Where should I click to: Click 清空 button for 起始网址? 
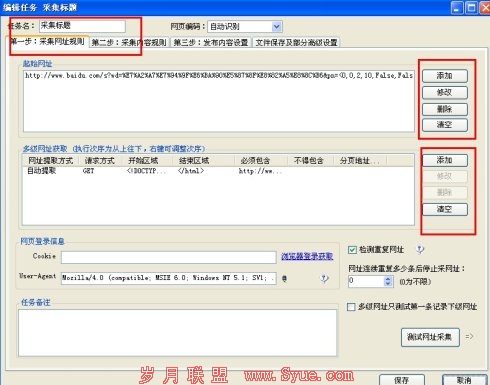tap(445, 125)
